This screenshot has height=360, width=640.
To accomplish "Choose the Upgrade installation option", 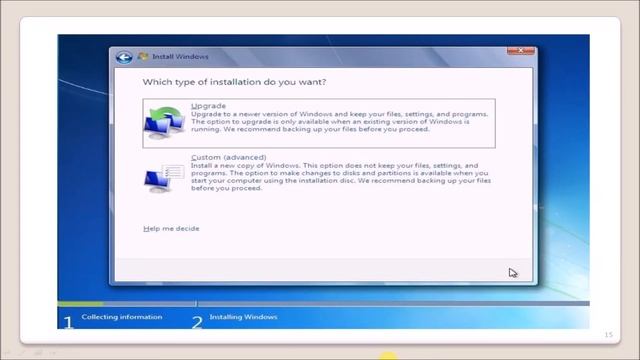I will [x=319, y=123].
